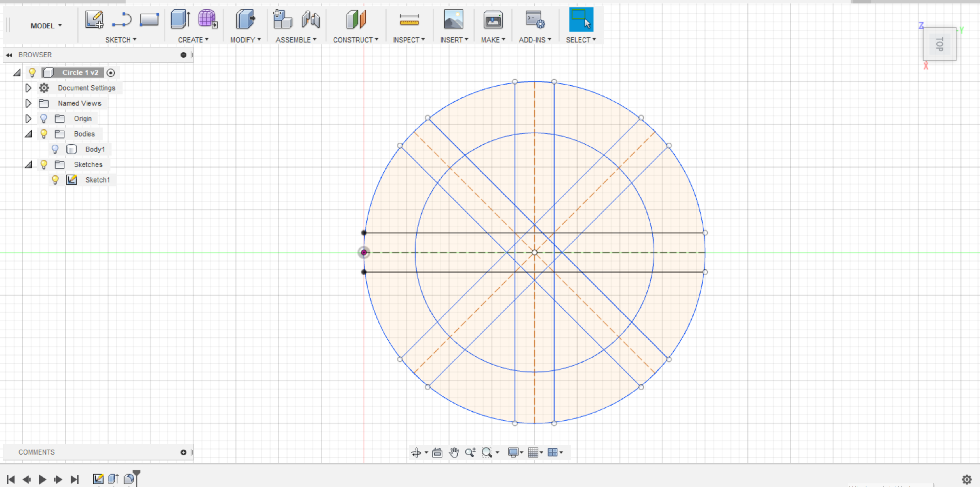Toggle the Origin folder lightbulb visibility
Screen dimensions: 980x487
click(x=44, y=118)
